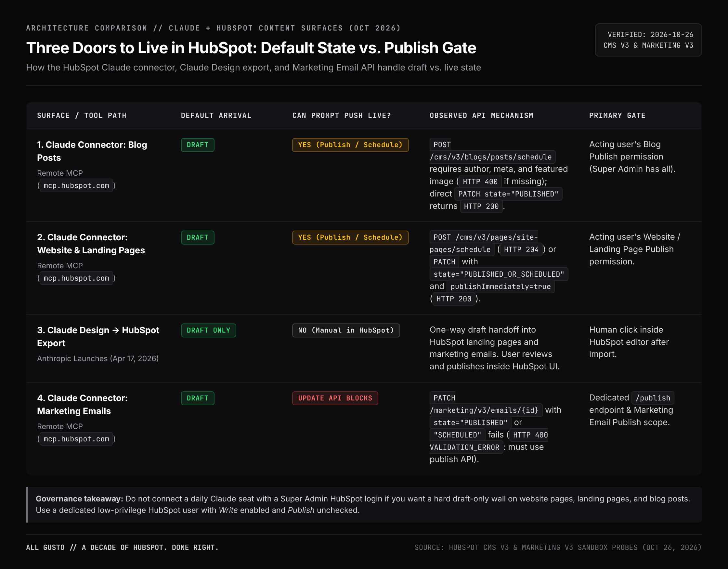Click 'mcp.hubspot.com' chip under Marketing Emails
This screenshot has height=569, width=728.
[x=76, y=439]
